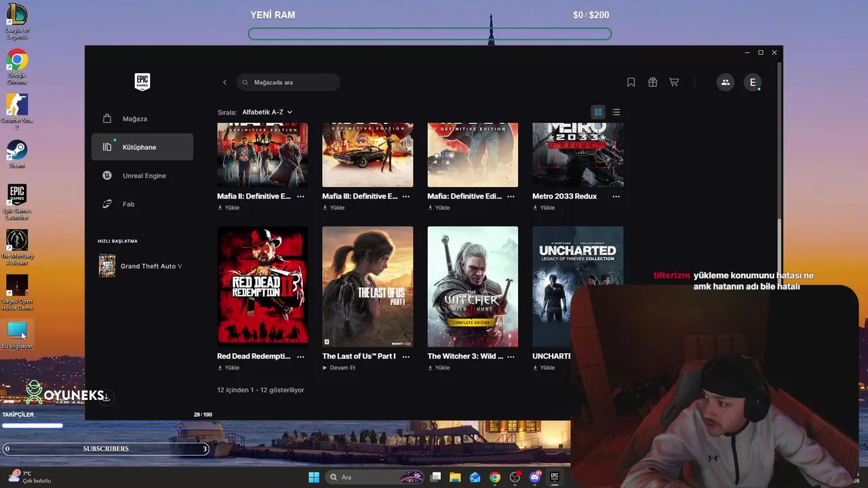This screenshot has width=868, height=488.
Task: Open the Alfabetik A-Z sort dropdown
Action: [267, 112]
